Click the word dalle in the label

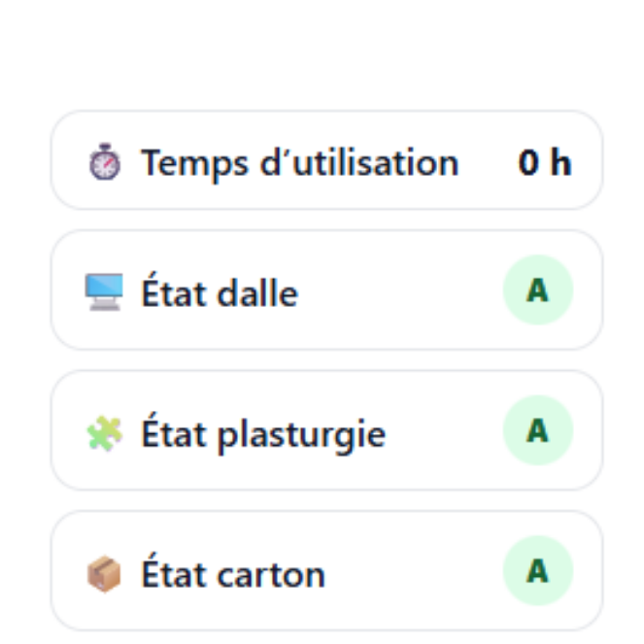pyautogui.click(x=256, y=292)
